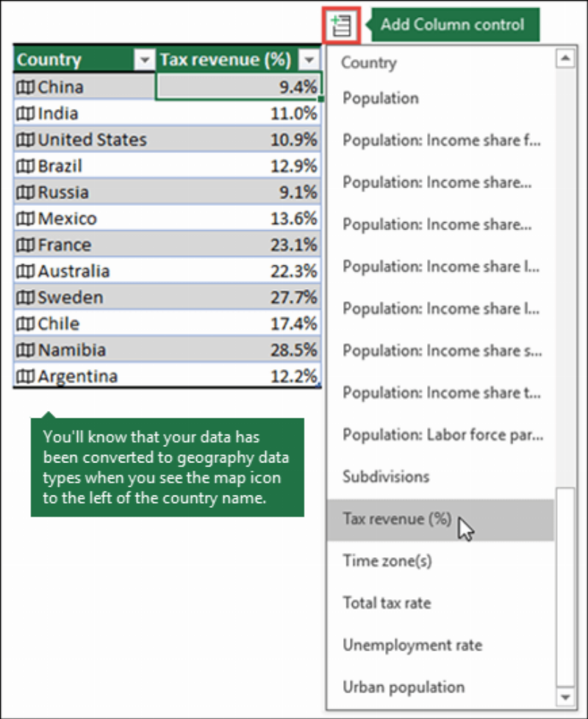588x719 pixels.
Task: Open the Country column filter dropdown
Action: [144, 60]
